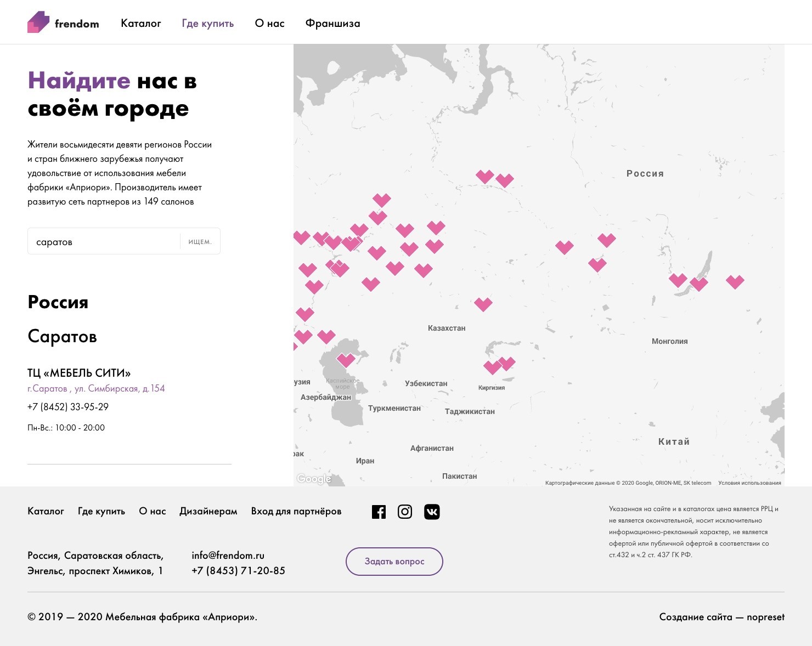
Task: Open the Симбирская street address link
Action: (96, 388)
